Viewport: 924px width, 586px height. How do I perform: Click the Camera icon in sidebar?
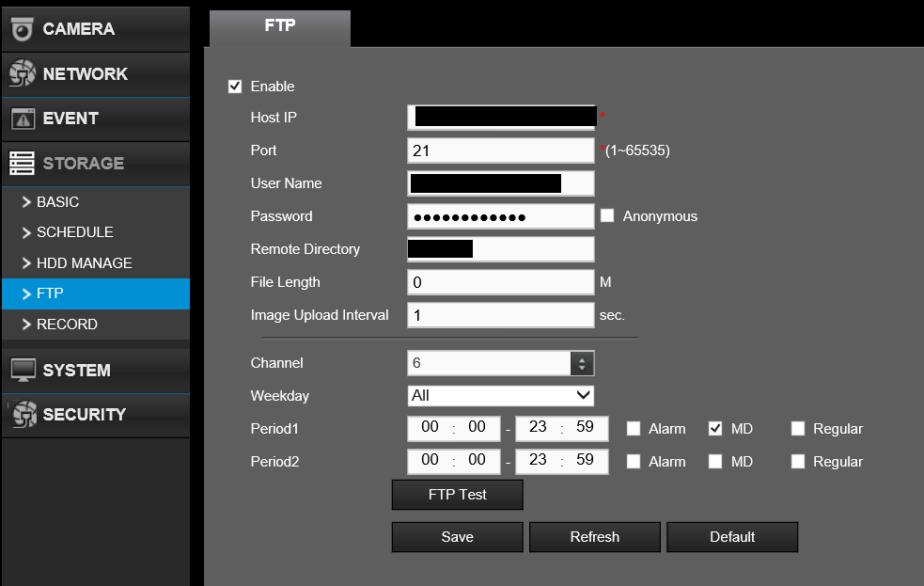23,29
